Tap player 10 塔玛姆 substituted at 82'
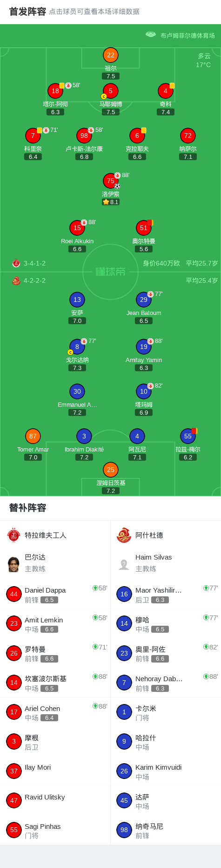 [144, 391]
